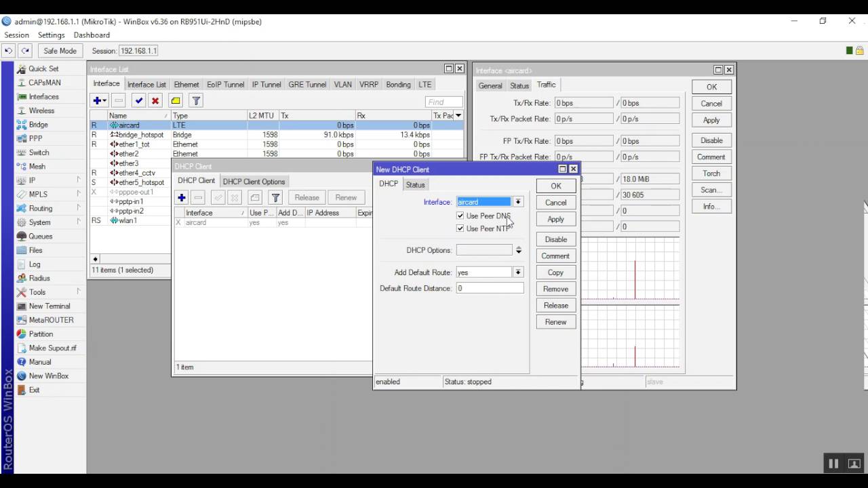Expand the DHCP Options selector arrow
Image resolution: width=868 pixels, height=488 pixels.
(x=518, y=250)
